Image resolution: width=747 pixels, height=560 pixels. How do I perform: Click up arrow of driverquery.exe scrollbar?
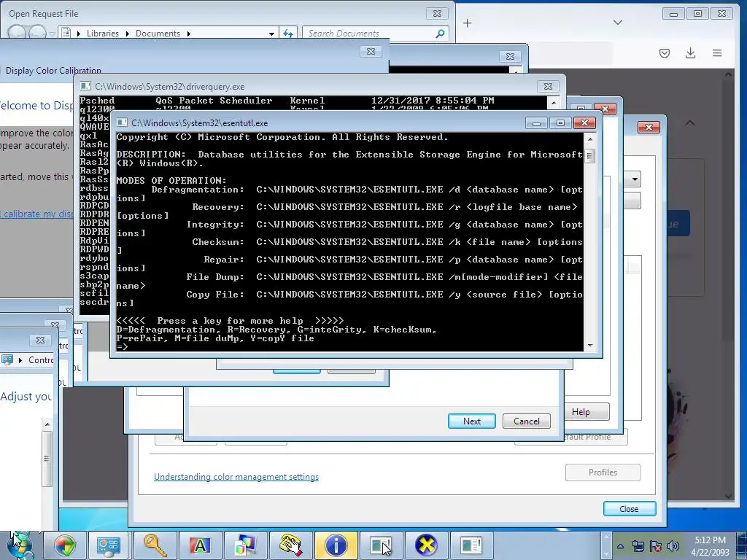[554, 102]
